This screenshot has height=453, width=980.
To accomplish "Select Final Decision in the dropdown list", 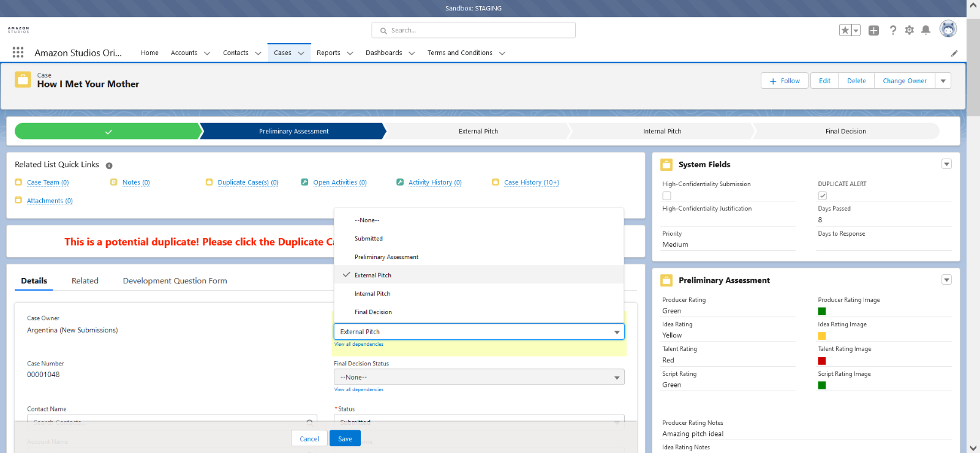I will coord(479,312).
